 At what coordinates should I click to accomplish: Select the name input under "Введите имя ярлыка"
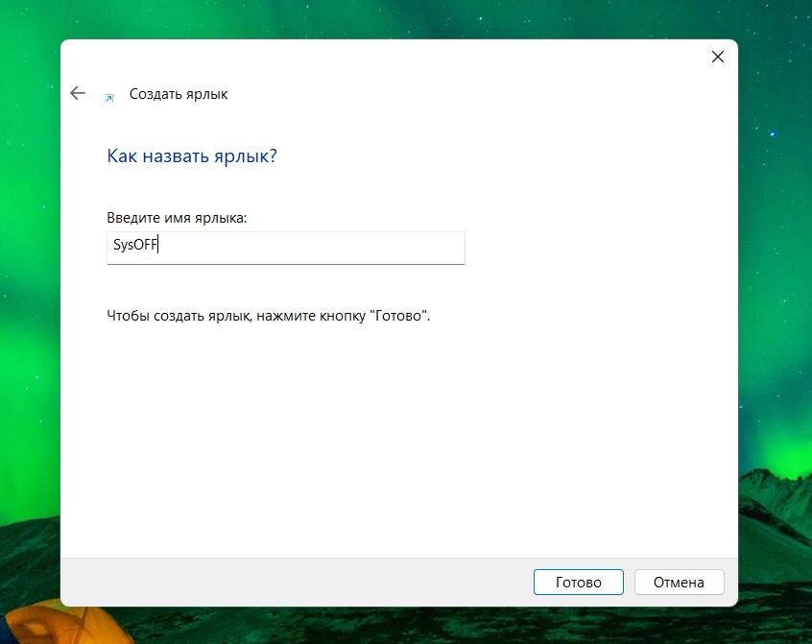pyautogui.click(x=285, y=248)
